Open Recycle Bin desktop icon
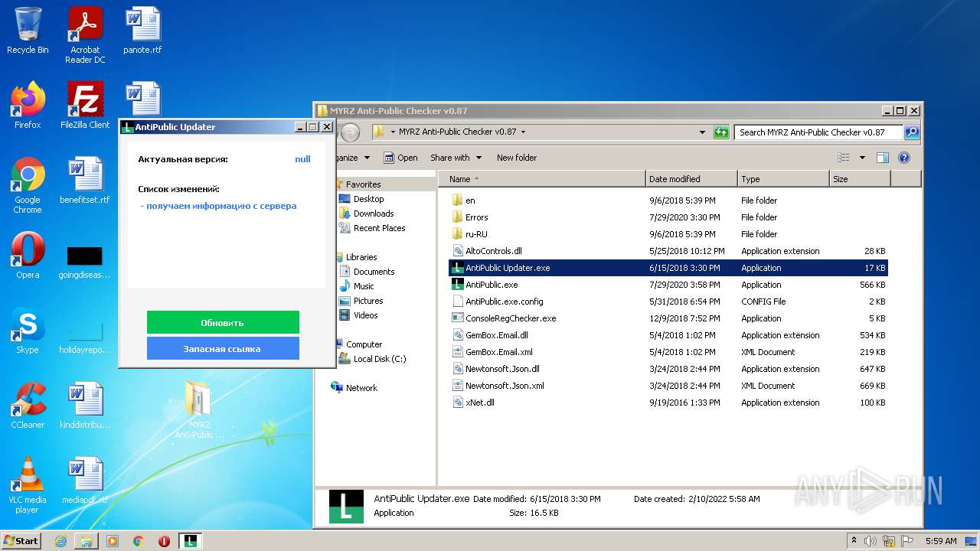This screenshot has height=551, width=980. [28, 31]
